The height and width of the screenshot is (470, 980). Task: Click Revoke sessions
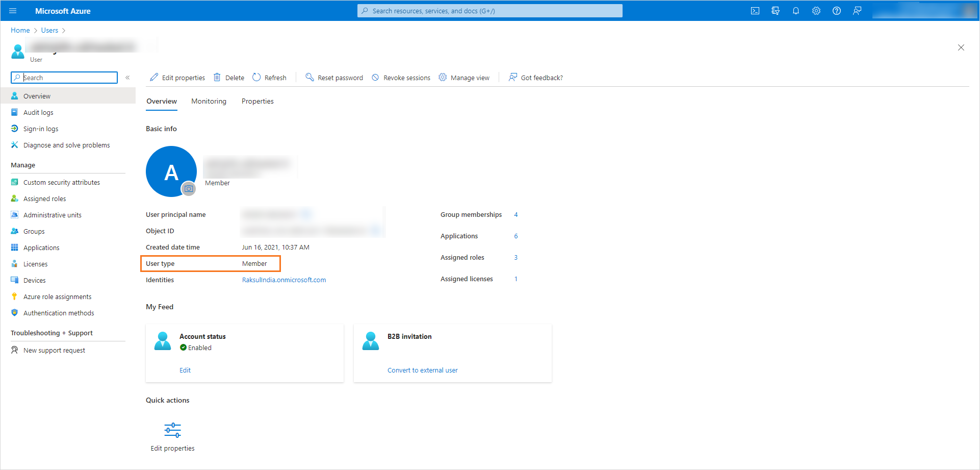(401, 78)
